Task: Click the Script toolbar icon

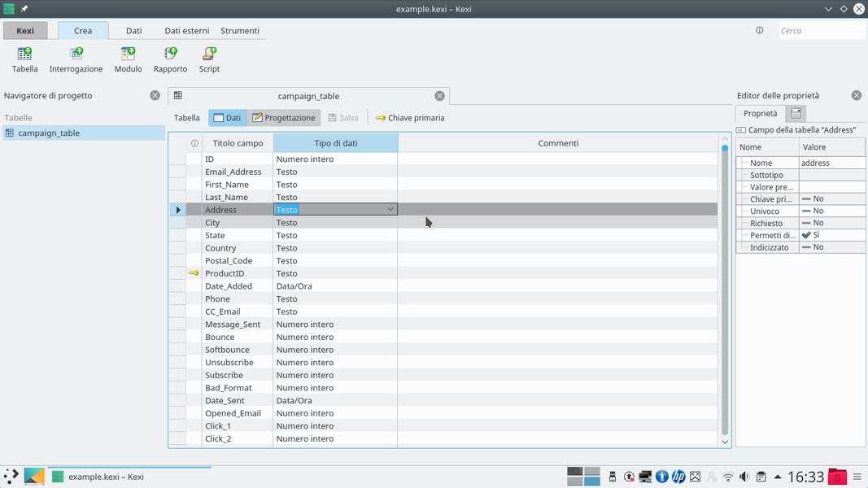Action: [x=209, y=59]
